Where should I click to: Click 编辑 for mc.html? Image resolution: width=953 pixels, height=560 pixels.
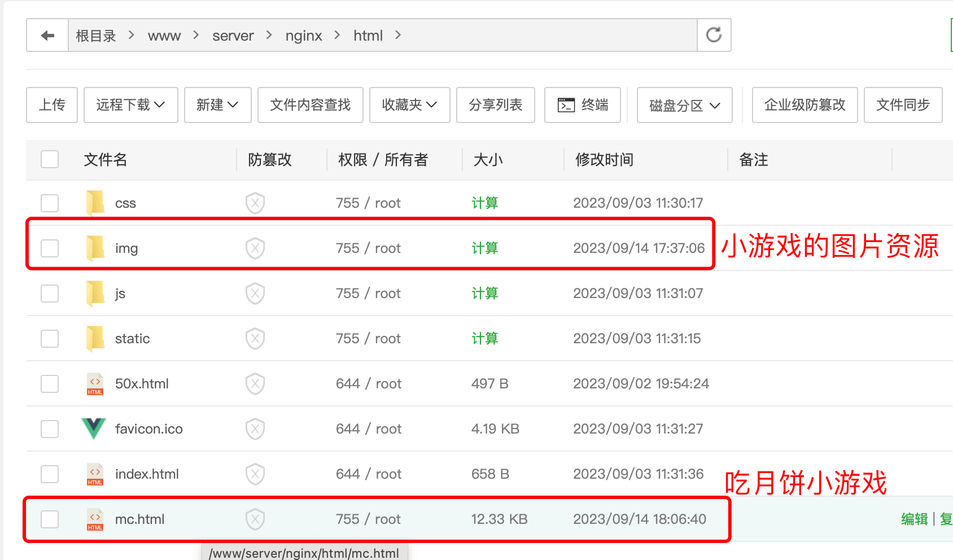click(915, 519)
